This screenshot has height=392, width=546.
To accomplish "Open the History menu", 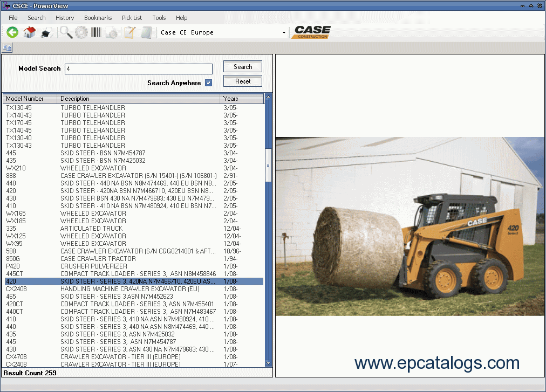I will pos(65,18).
